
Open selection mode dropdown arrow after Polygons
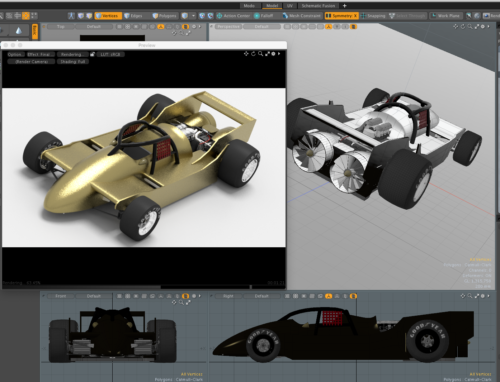click(x=193, y=16)
